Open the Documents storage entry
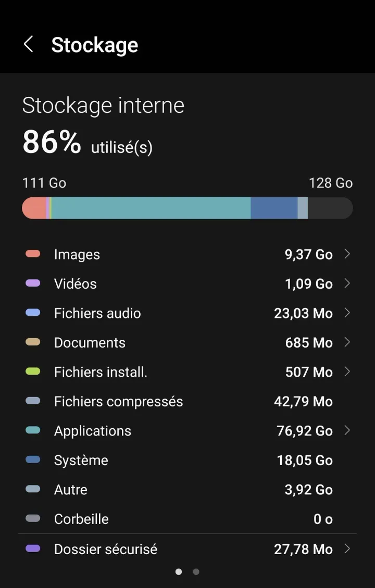The image size is (375, 588). tap(90, 342)
